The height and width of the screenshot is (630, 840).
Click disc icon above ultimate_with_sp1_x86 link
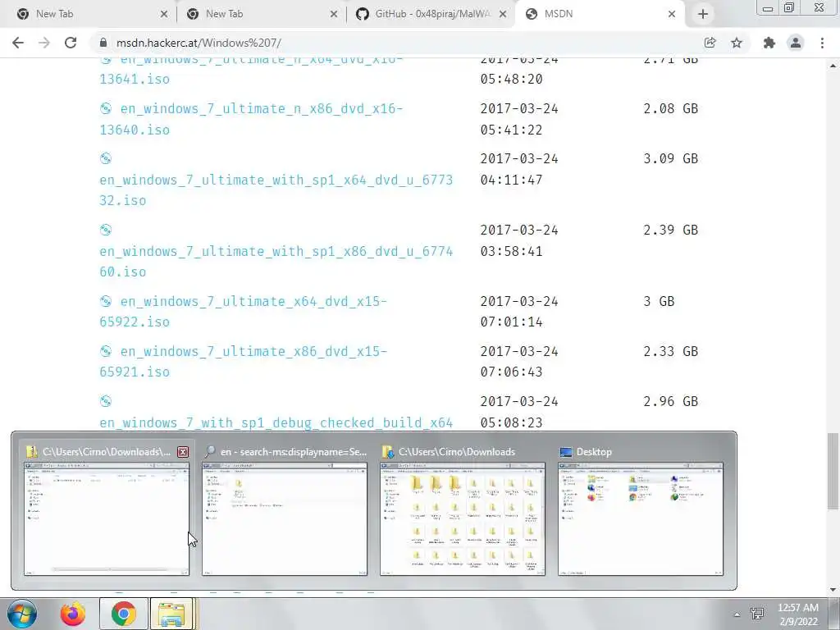click(106, 230)
